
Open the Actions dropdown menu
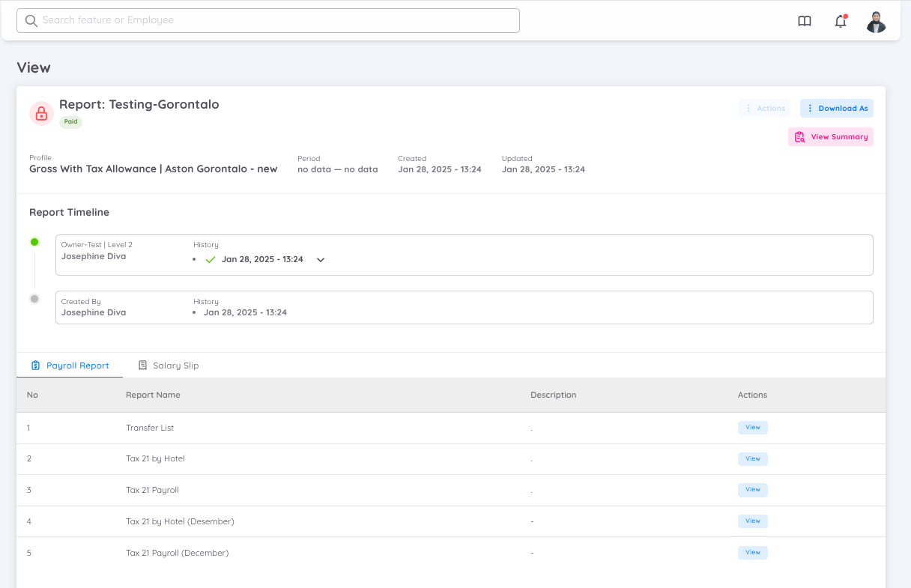pos(764,108)
